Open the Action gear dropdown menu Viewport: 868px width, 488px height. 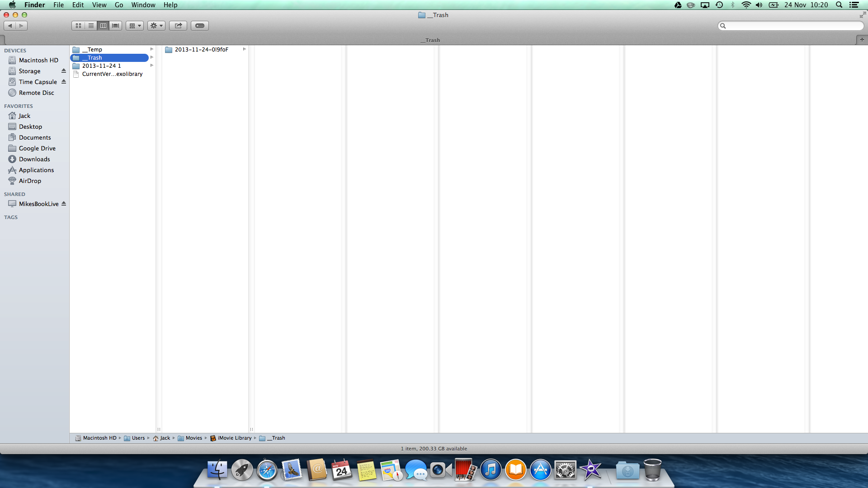[156, 26]
